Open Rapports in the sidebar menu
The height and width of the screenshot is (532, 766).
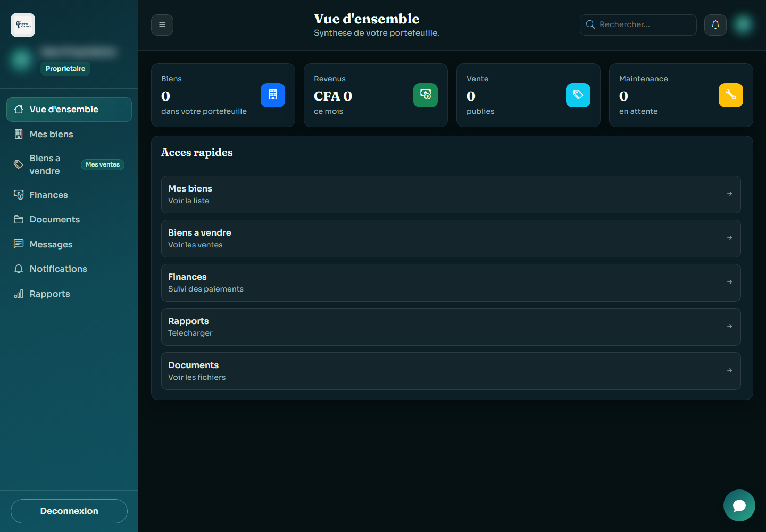[x=69, y=294]
